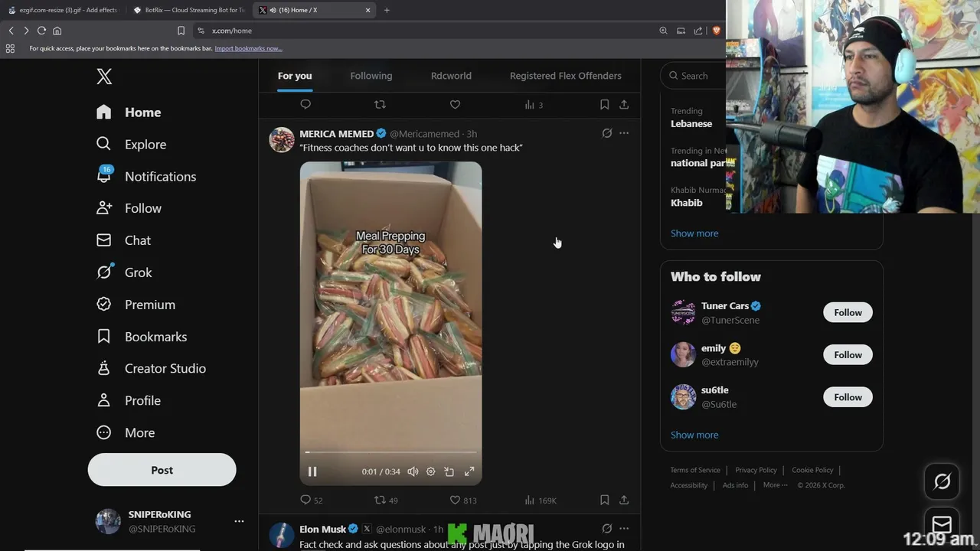Open Terms of Service link
This screenshot has width=980, height=551.
[x=695, y=470]
